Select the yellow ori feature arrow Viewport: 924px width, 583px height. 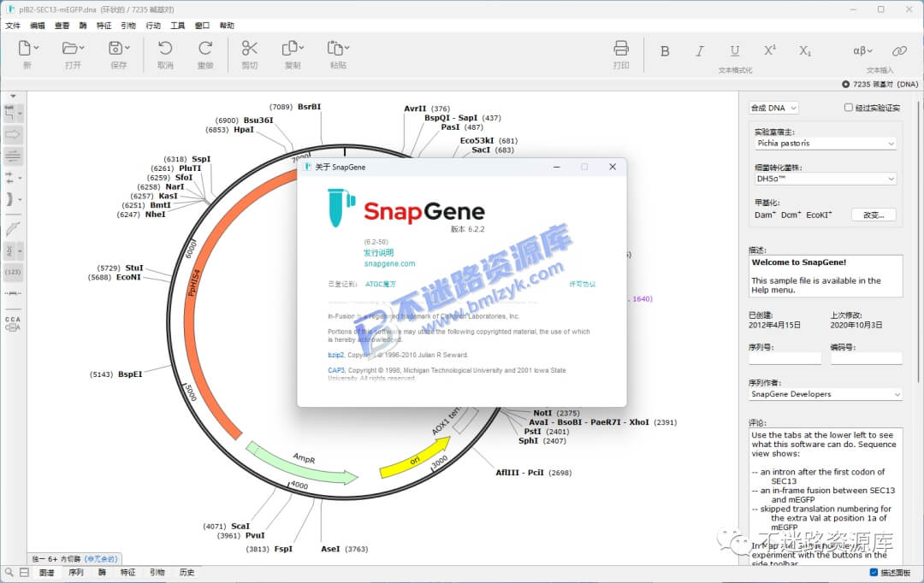tap(414, 458)
